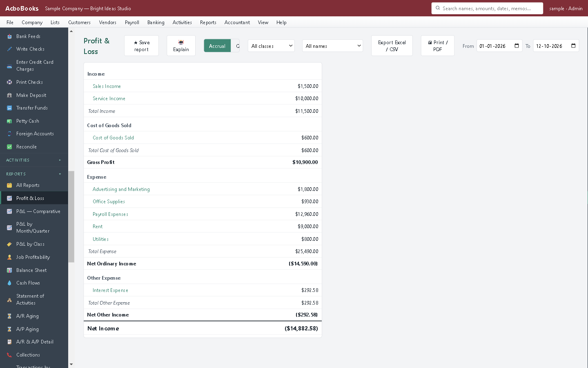Screen dimensions: 588x368
Task: Click the Enter Credit Card Charges icon
Action: [9, 66]
